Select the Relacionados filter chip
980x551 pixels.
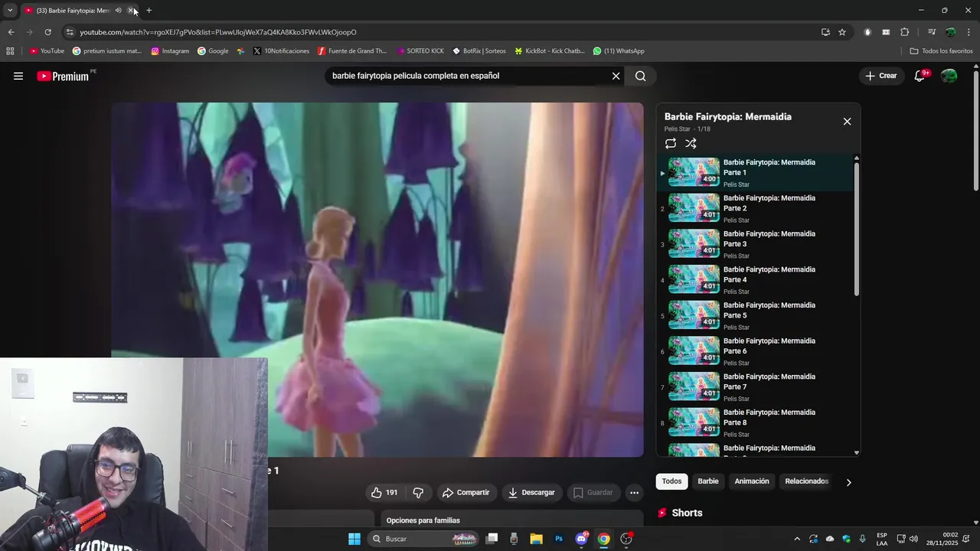(x=806, y=481)
